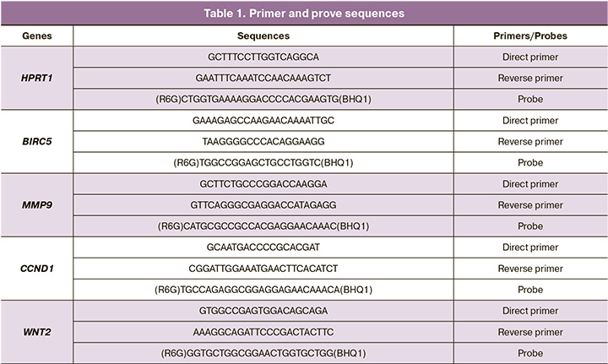Select sequence GCTTCTGCCCGGACCAAGGA
Screen dimensions: 608x364
pos(263,183)
